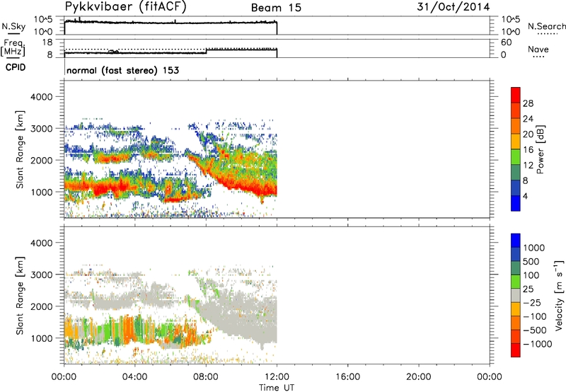Image resolution: width=566 pixels, height=392 pixels.
Task: Click the 28 tick on power colorbar
Action: pos(528,103)
